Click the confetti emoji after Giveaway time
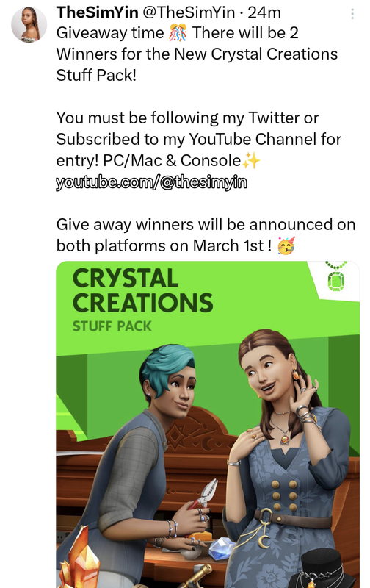Screen dimensions: 370x588 (x=178, y=32)
